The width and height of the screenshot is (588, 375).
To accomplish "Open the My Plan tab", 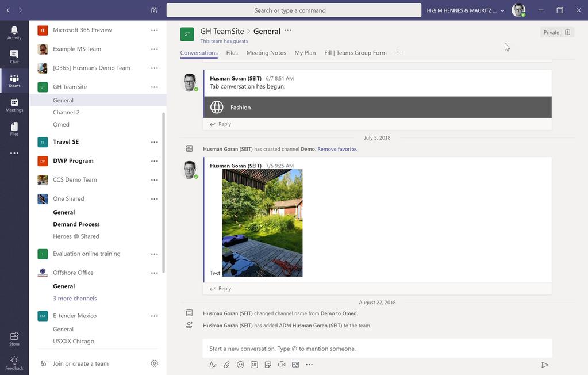I will coord(305,53).
